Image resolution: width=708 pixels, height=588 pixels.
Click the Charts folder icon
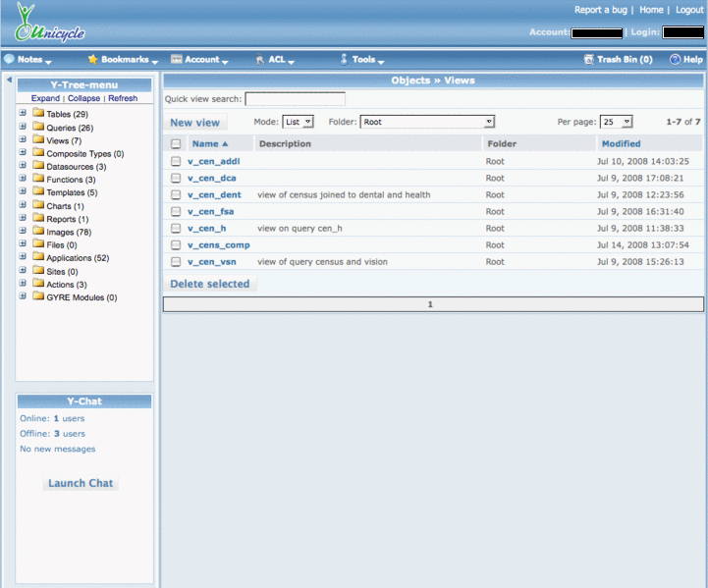tap(38, 206)
